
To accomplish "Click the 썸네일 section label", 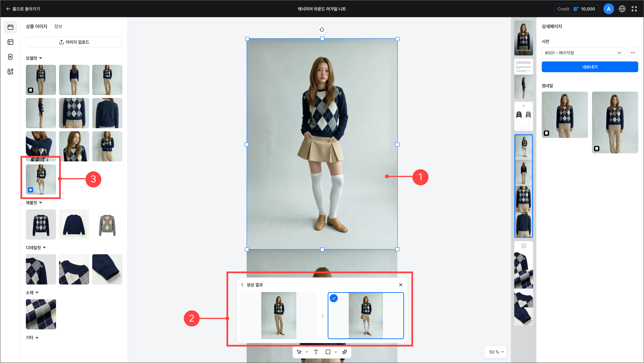I will tap(547, 86).
